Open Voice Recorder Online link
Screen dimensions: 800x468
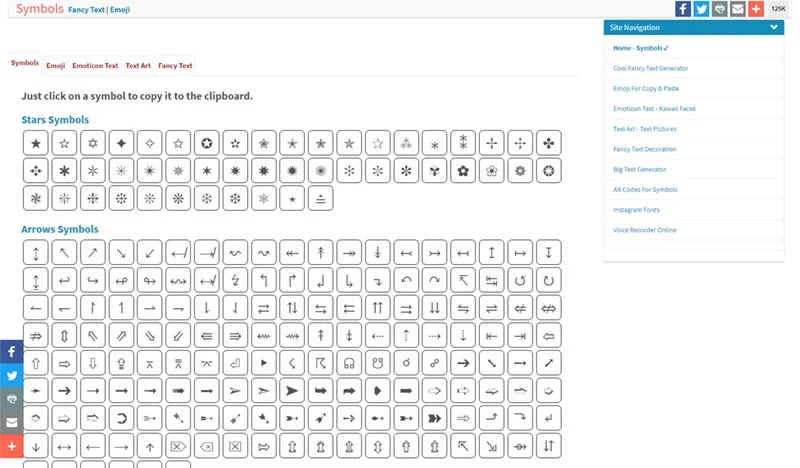pyautogui.click(x=644, y=230)
